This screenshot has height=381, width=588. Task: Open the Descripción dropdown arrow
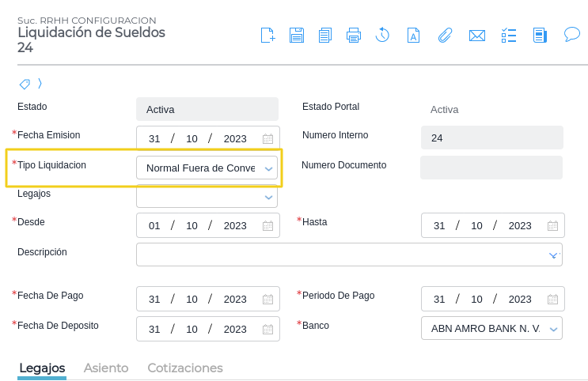[x=553, y=255]
